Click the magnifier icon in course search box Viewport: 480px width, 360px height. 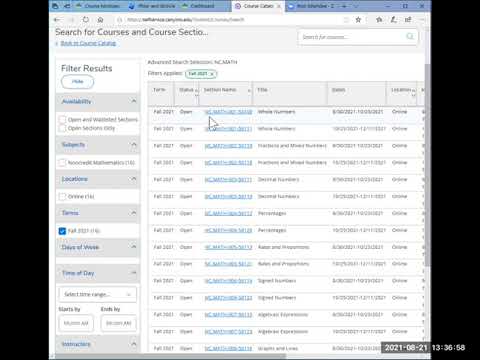[x=410, y=36]
